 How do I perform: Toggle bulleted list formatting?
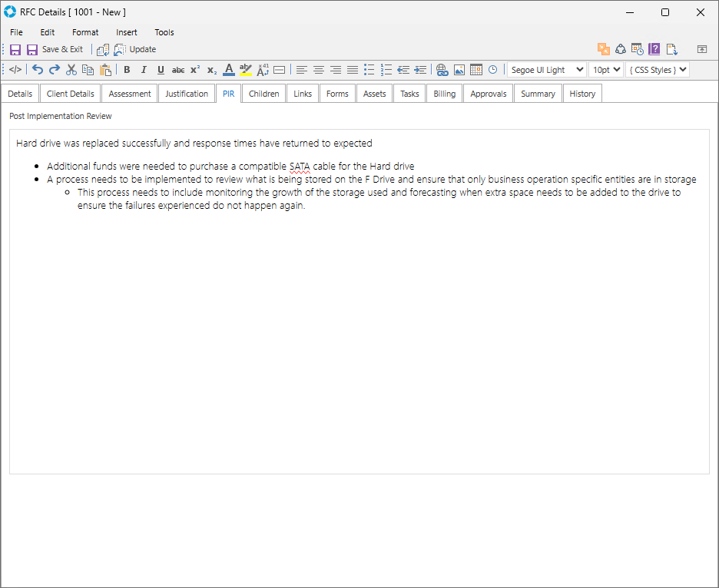(369, 70)
